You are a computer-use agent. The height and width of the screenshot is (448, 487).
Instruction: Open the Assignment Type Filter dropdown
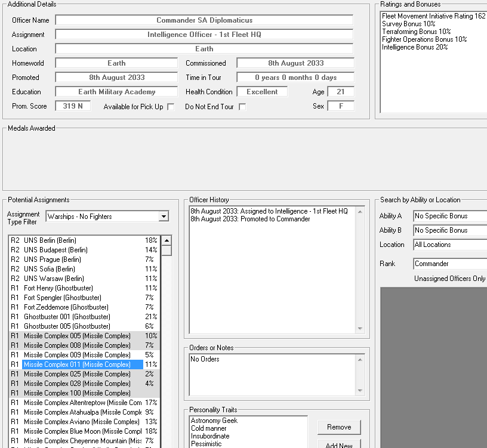pos(164,217)
